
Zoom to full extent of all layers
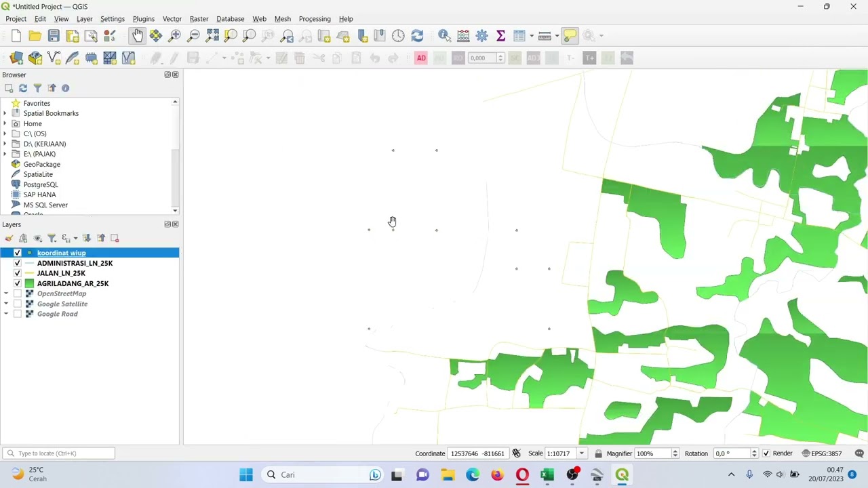212,36
